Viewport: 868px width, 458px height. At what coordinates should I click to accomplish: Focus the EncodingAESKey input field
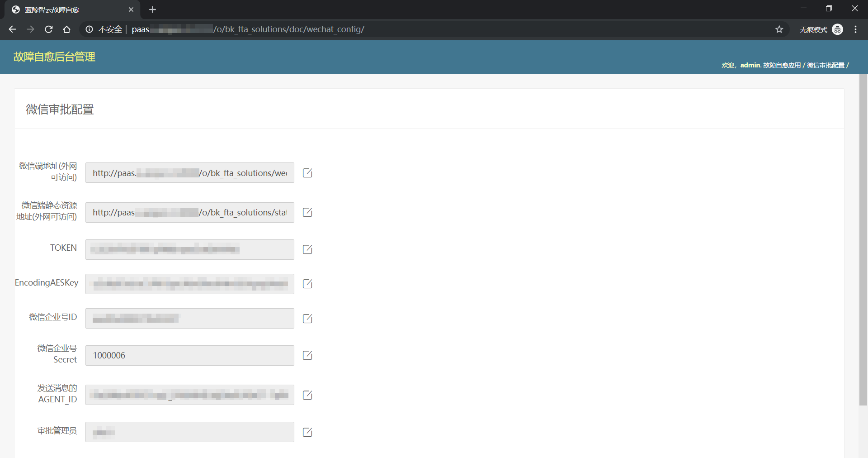pos(190,284)
